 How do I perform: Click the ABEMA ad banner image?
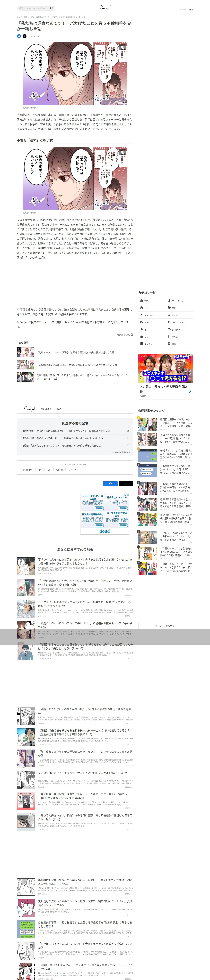click(x=165, y=369)
